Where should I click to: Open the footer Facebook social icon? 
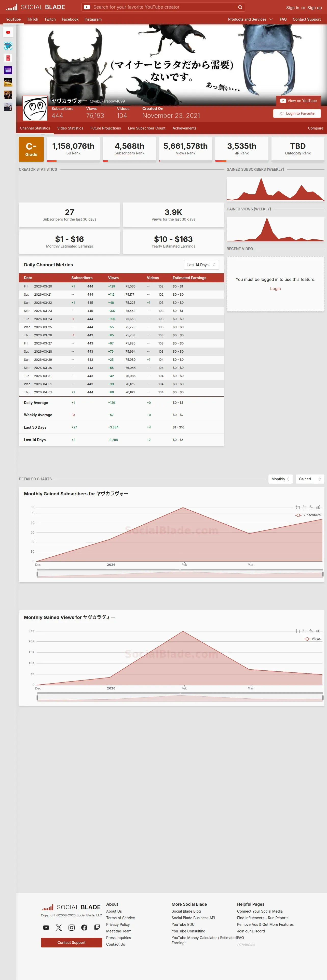84,928
